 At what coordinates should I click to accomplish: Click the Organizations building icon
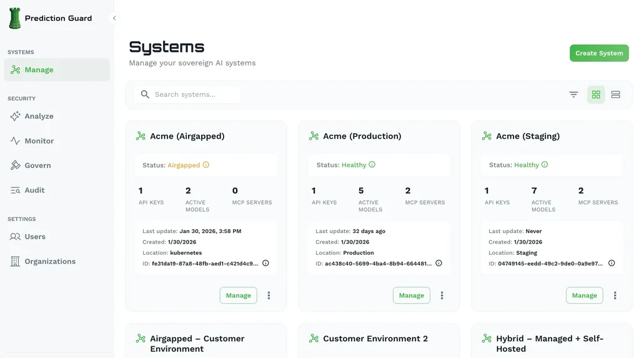[x=15, y=261]
